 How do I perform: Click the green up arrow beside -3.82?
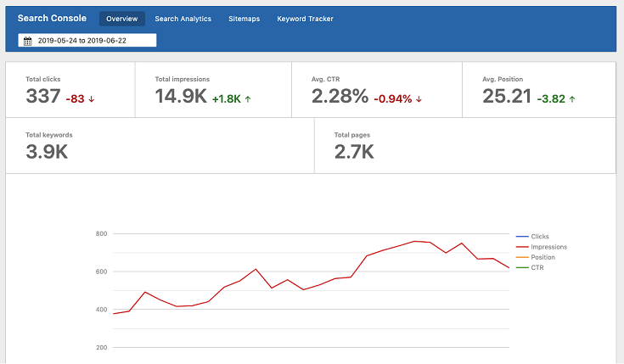click(572, 99)
